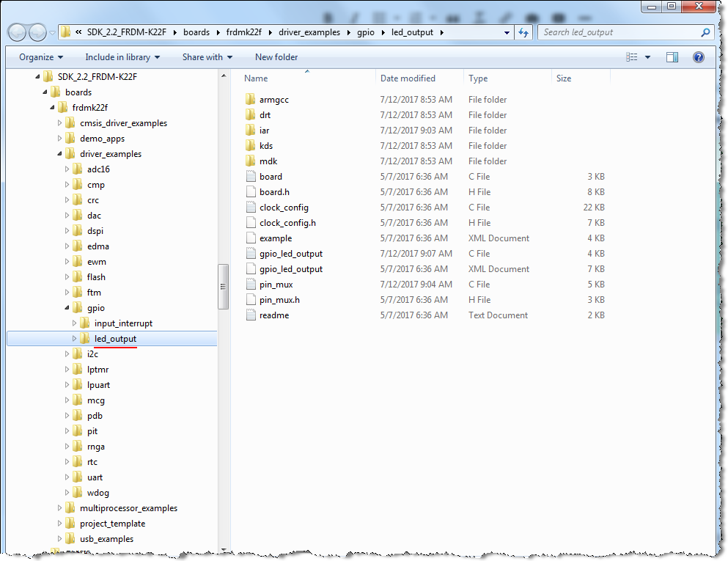Click the navigation pane scrollbar thumb
The image size is (728, 561).
pos(224,287)
